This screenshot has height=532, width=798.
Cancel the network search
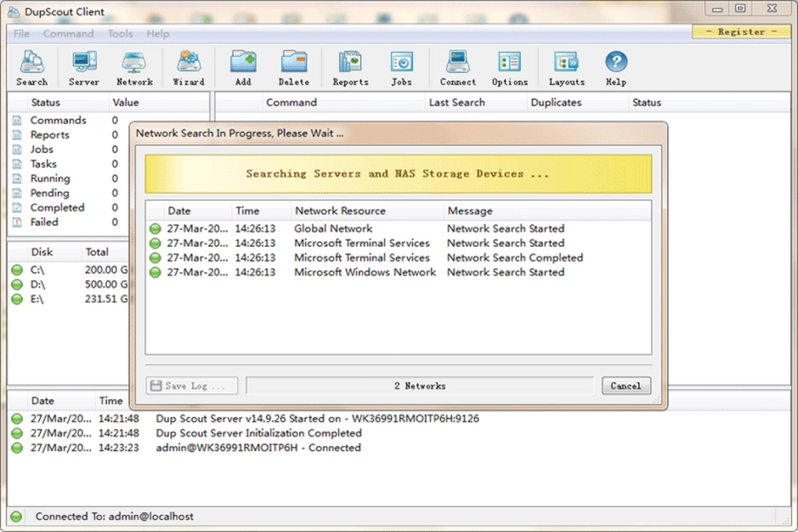coord(625,385)
